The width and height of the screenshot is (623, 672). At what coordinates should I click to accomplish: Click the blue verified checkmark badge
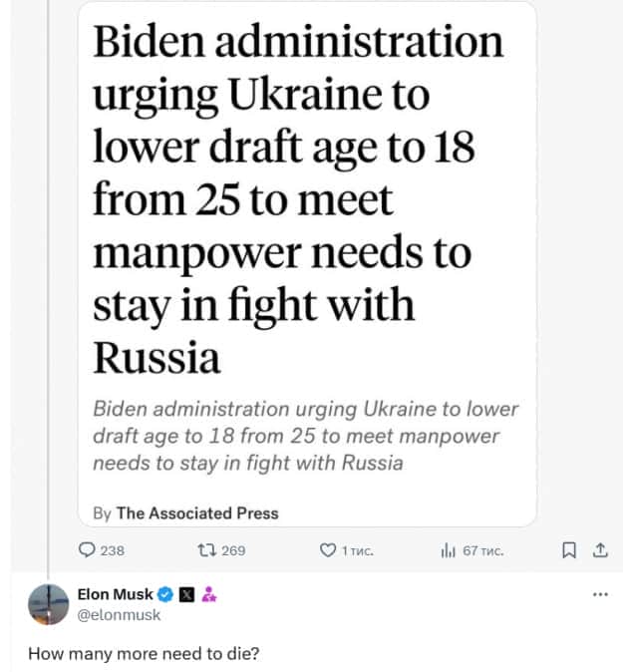point(165,595)
